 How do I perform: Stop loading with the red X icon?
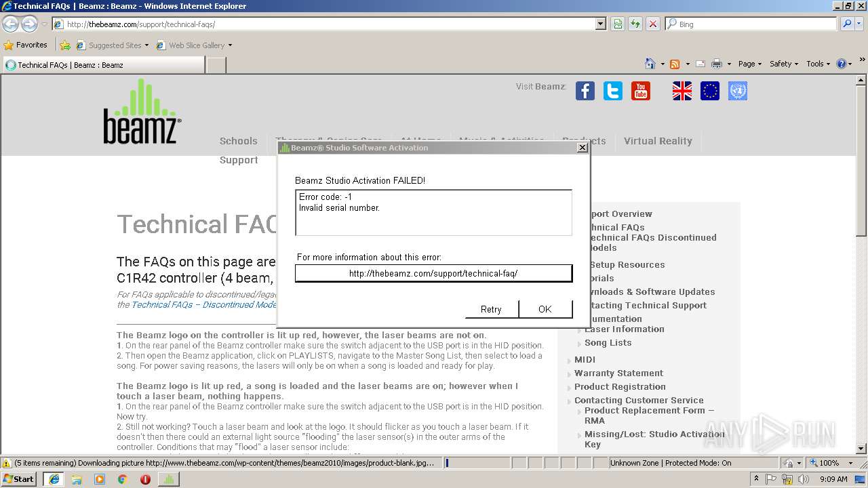click(653, 24)
